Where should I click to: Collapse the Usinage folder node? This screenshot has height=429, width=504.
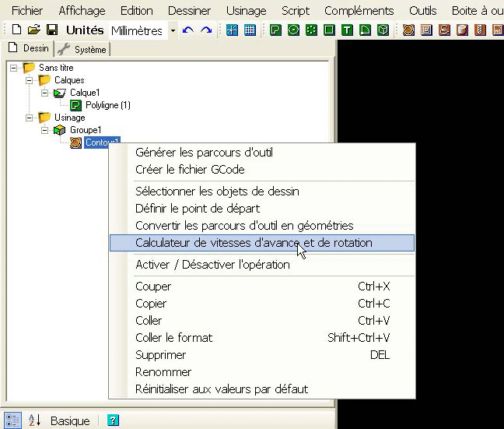pyautogui.click(x=30, y=118)
